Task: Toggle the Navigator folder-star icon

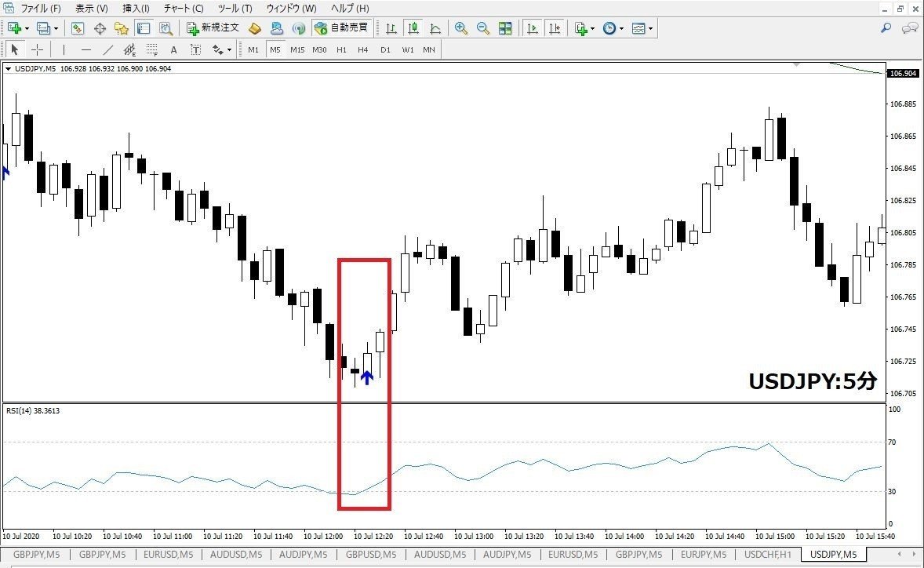Action: [x=122, y=28]
